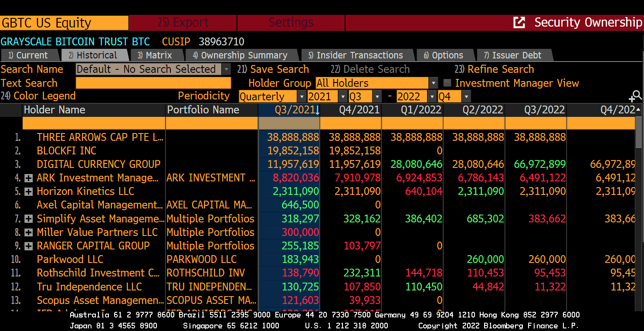
Task: Click Refine Search
Action: click(494, 69)
